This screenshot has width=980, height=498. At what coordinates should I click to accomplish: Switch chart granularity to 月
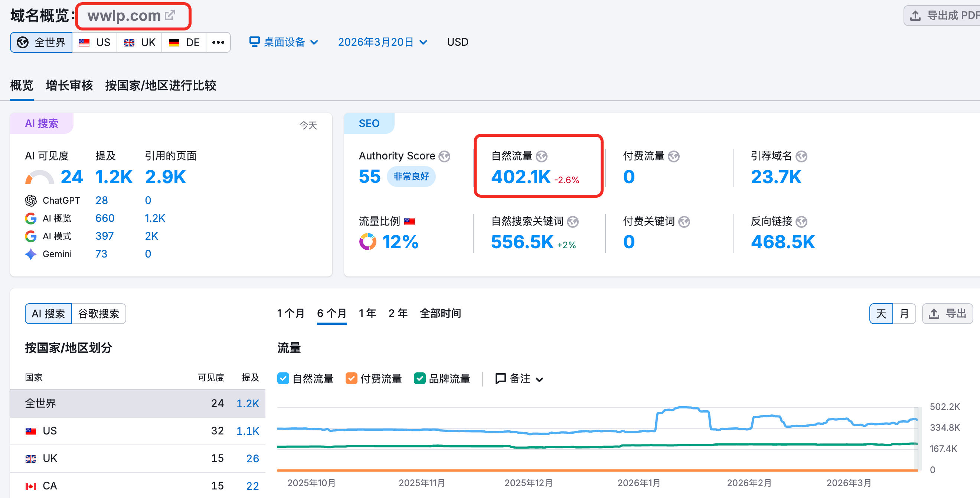904,314
